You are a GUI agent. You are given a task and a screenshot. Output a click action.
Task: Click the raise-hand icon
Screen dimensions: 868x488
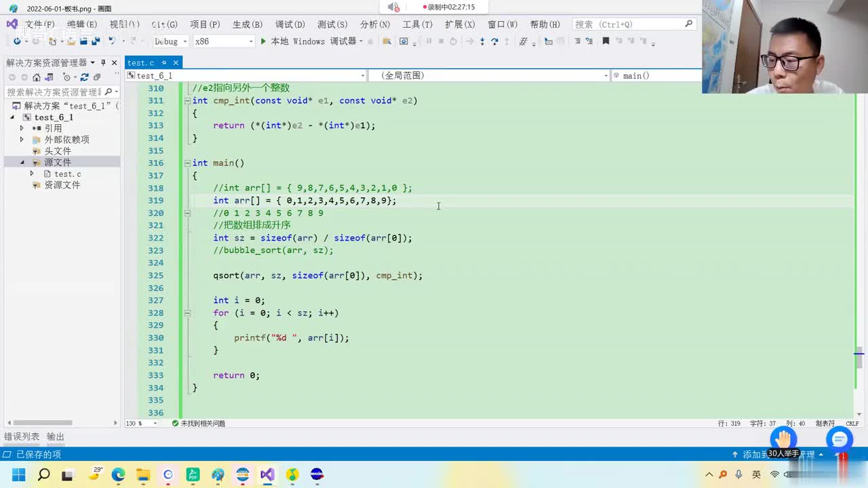click(783, 441)
